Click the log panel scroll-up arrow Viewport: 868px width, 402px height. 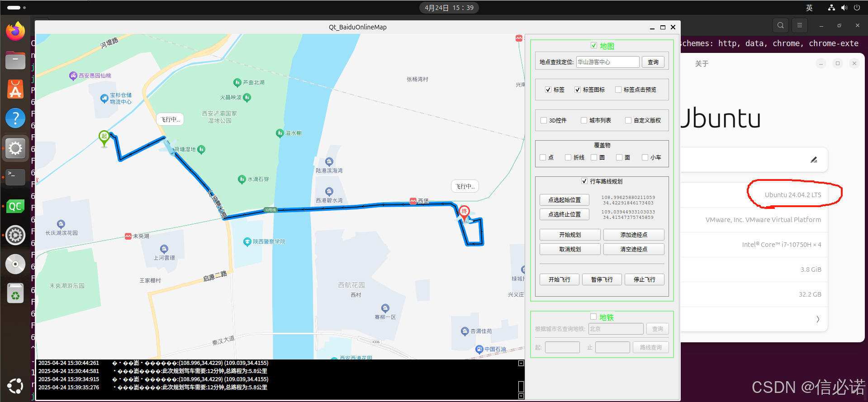pyautogui.click(x=521, y=363)
